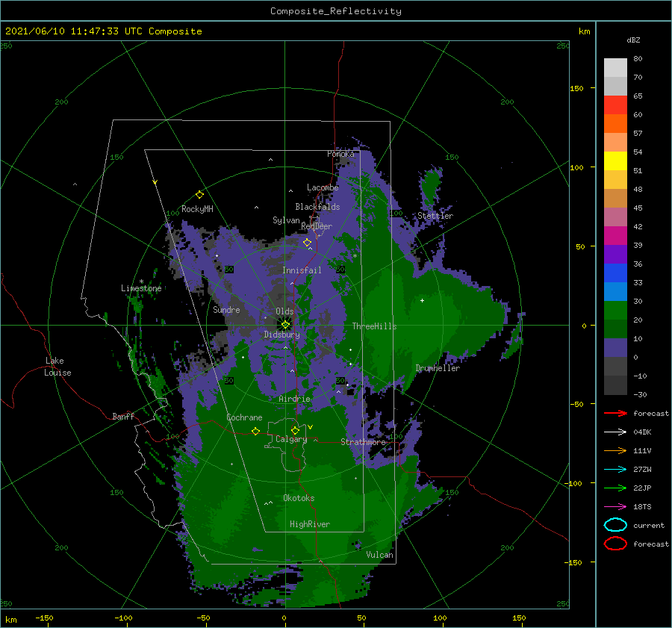Click the Ponoka city label
Image resolution: width=672 pixels, height=628 pixels.
(x=340, y=154)
